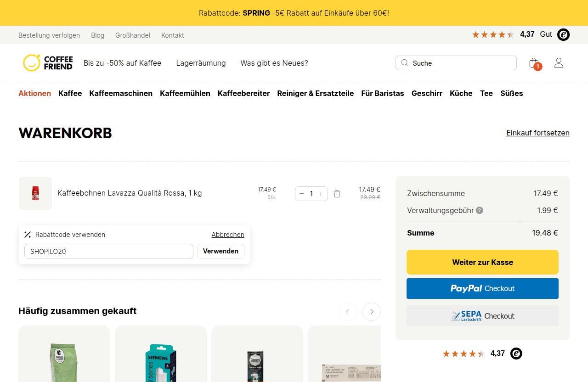This screenshot has width=588, height=382.
Task: Click the percent icon beside Rabattcode verwenden
Action: pyautogui.click(x=28, y=235)
